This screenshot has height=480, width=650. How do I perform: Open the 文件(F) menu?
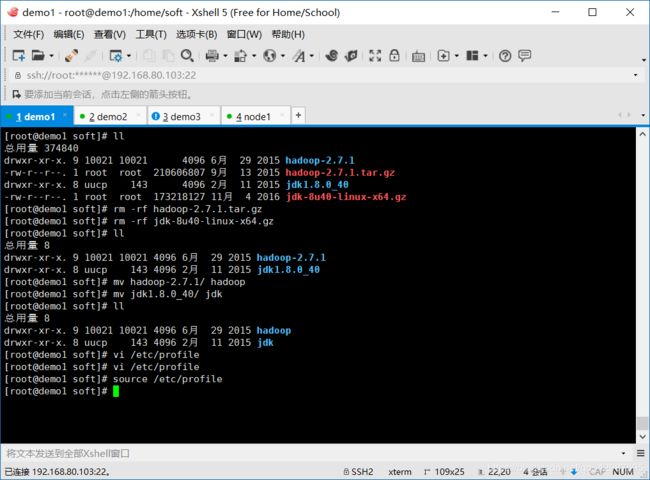29,34
